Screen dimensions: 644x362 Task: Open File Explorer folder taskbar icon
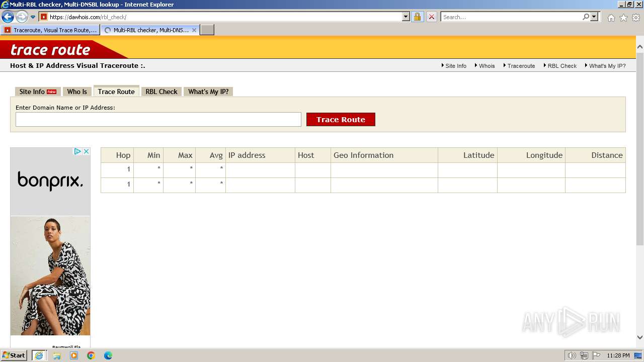57,355
